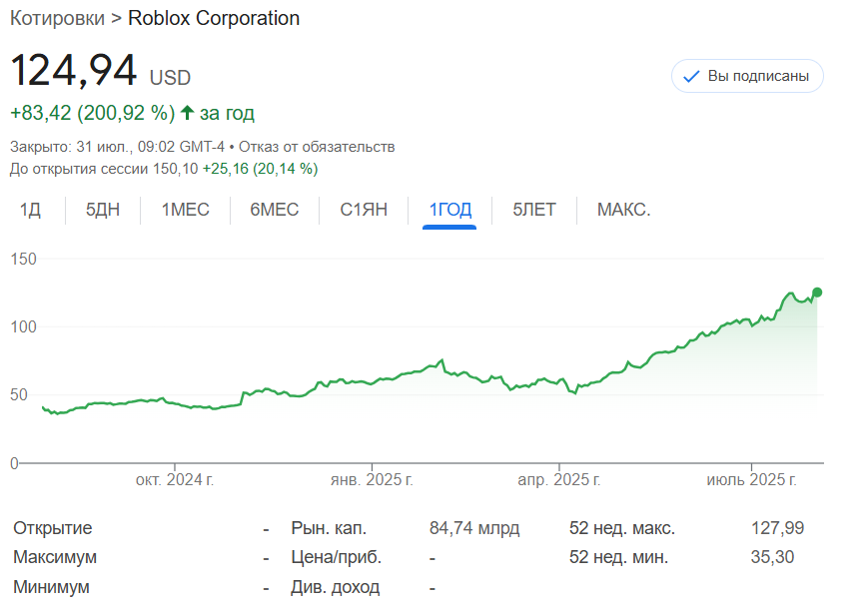Toggle the "Вы подписаны" follow button
Screen dimensions: 868x610
(747, 76)
